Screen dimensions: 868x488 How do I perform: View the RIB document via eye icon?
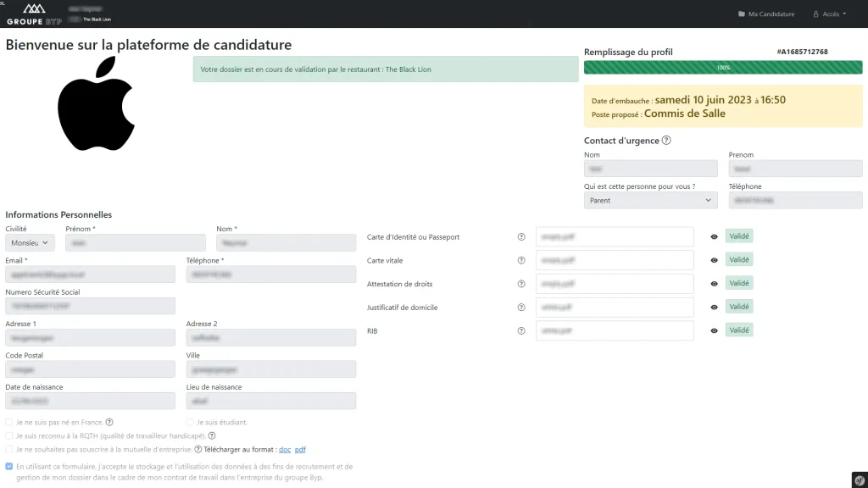714,331
